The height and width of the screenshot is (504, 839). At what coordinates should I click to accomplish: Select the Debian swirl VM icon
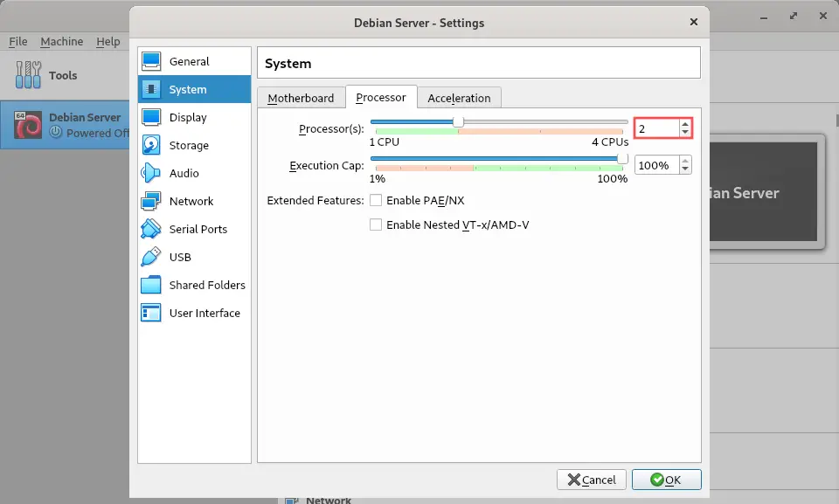pyautogui.click(x=28, y=125)
